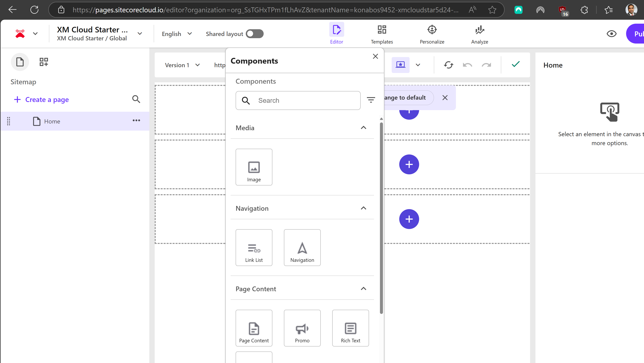
Task: Choose the Promo component tile
Action: (302, 328)
